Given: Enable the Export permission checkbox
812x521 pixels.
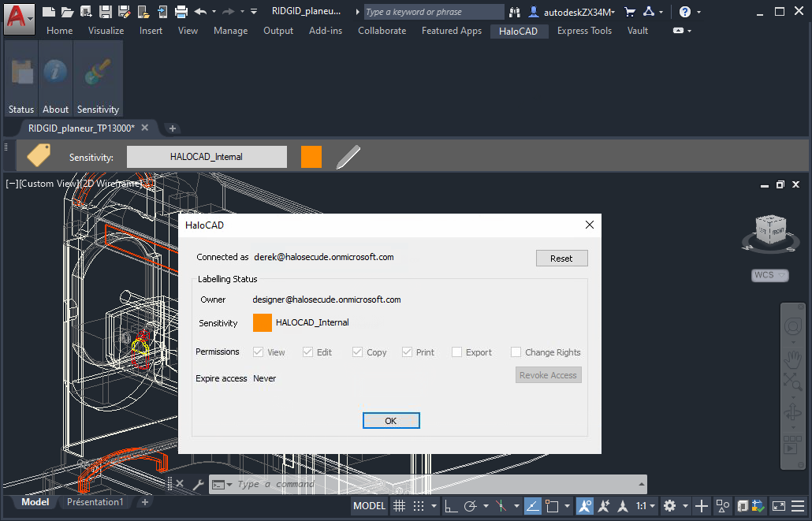Looking at the screenshot, I should (x=456, y=352).
